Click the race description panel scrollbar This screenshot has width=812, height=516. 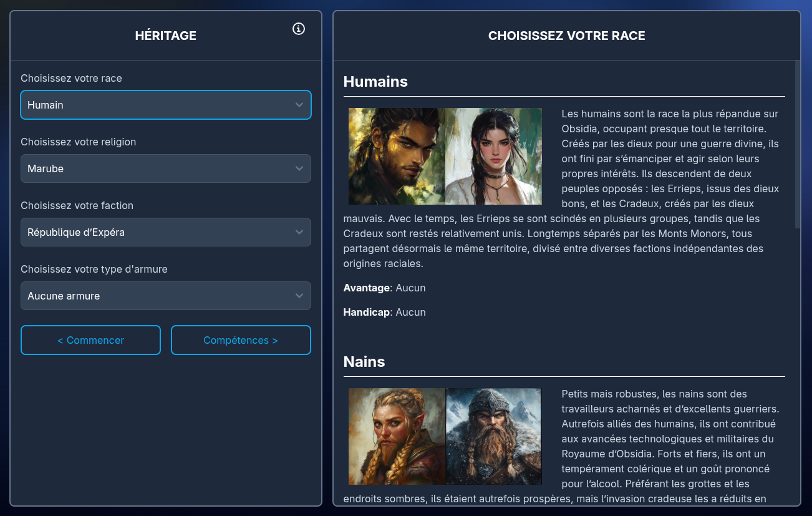pos(797,145)
